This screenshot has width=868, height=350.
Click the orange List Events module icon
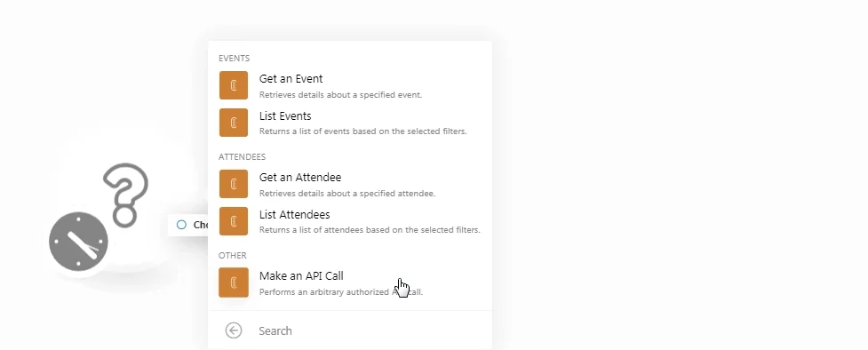[x=234, y=123]
